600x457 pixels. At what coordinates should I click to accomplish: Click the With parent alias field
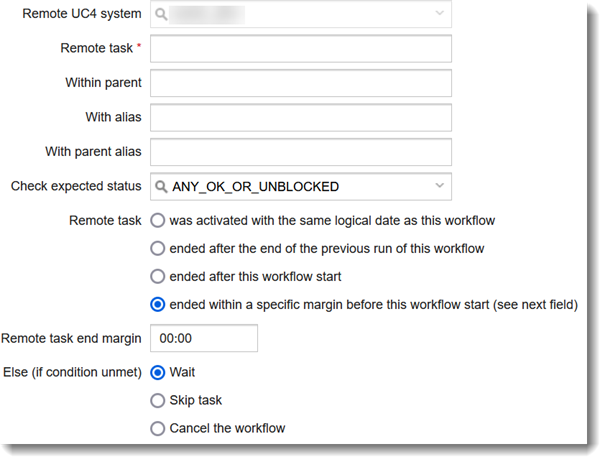tap(301, 152)
